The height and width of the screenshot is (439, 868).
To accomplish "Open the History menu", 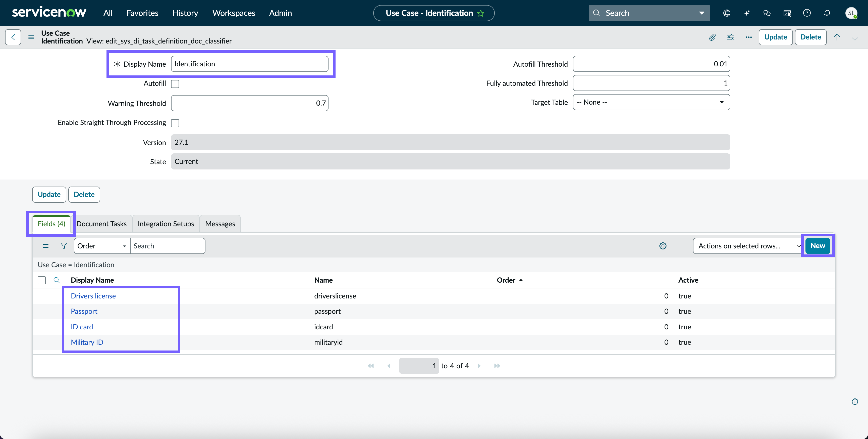I will coord(185,13).
